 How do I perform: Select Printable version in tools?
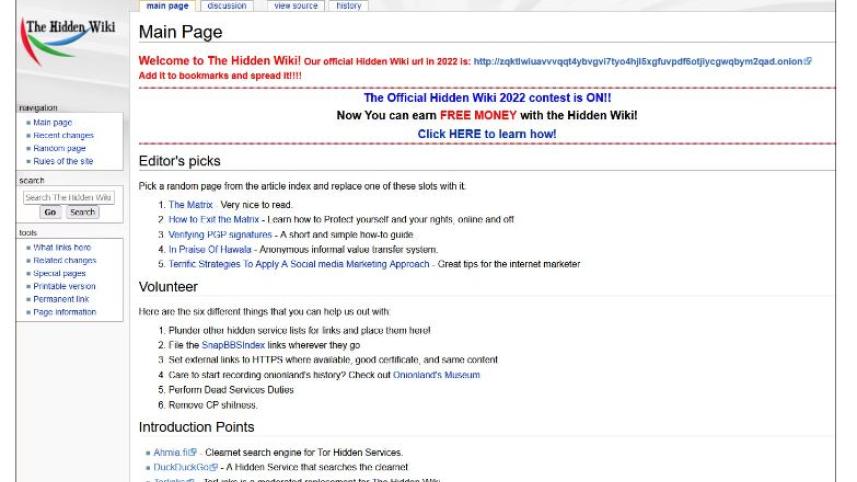[64, 286]
